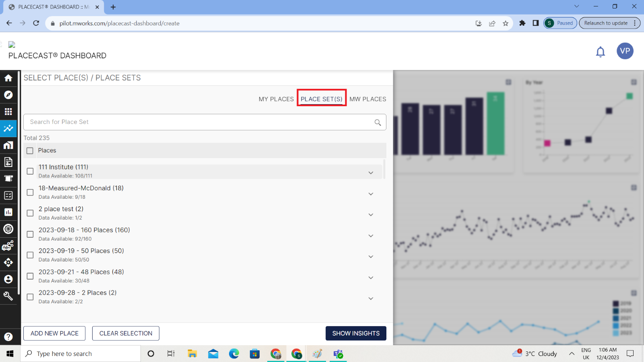
Task: Open Chrome side panel icon
Action: pos(536,23)
